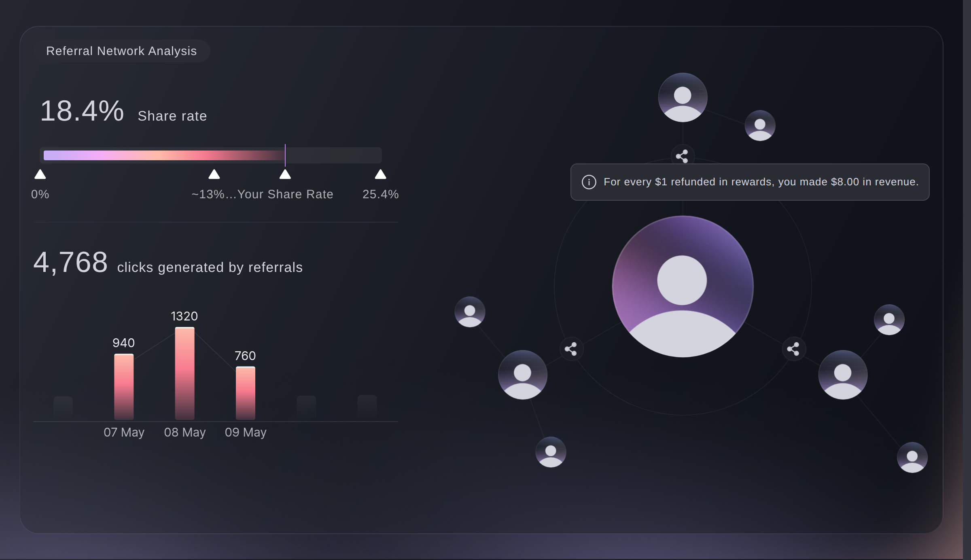The height and width of the screenshot is (560, 971).
Task: Click the 07 May bar showing 940
Action: point(124,387)
